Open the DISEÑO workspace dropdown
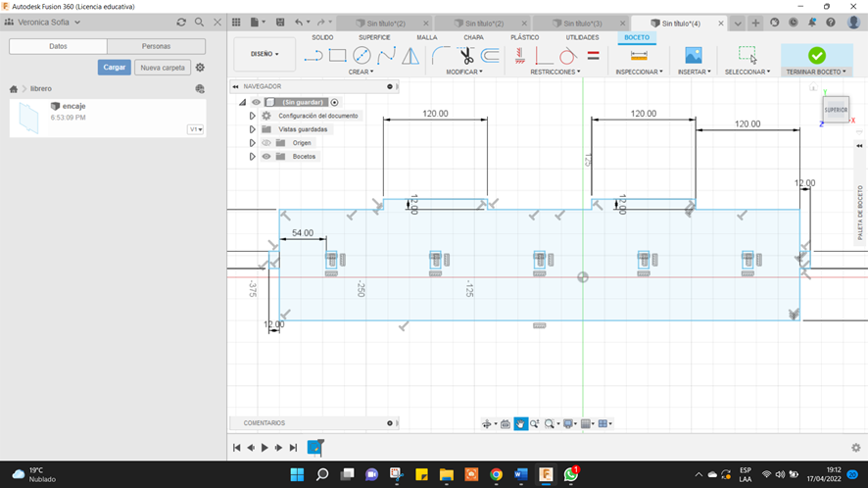868x488 pixels. coord(265,54)
